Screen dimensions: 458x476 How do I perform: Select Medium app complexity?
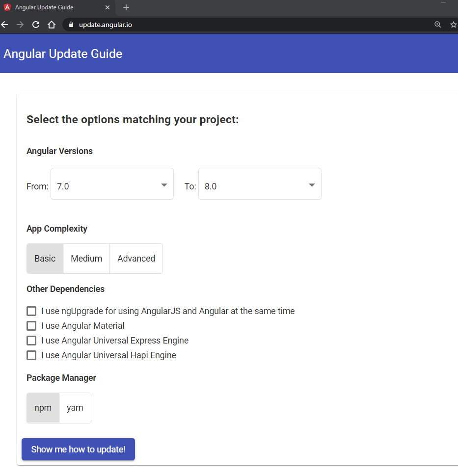point(86,258)
